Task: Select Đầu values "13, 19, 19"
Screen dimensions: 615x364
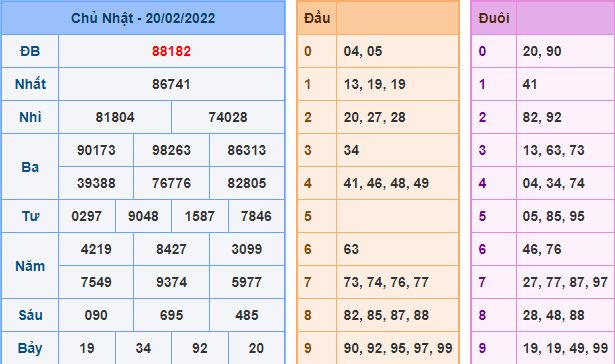Action: [x=375, y=84]
